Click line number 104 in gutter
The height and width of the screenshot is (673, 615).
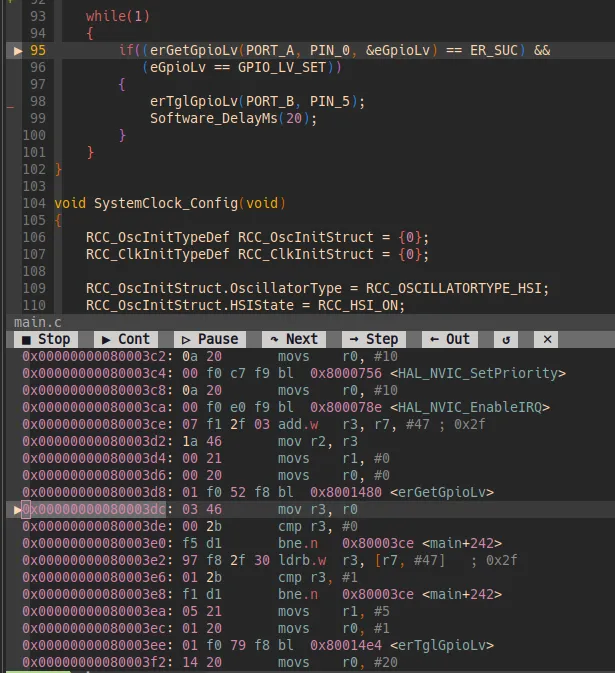(34, 203)
